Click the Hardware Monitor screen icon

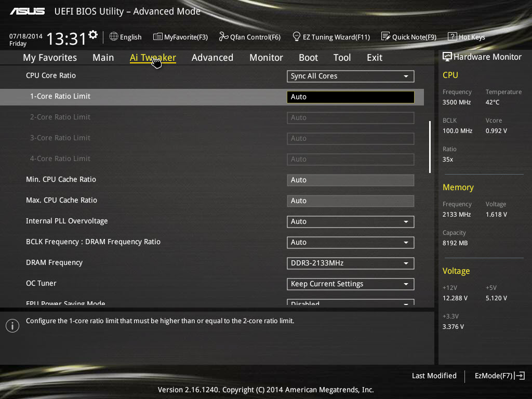[447, 57]
